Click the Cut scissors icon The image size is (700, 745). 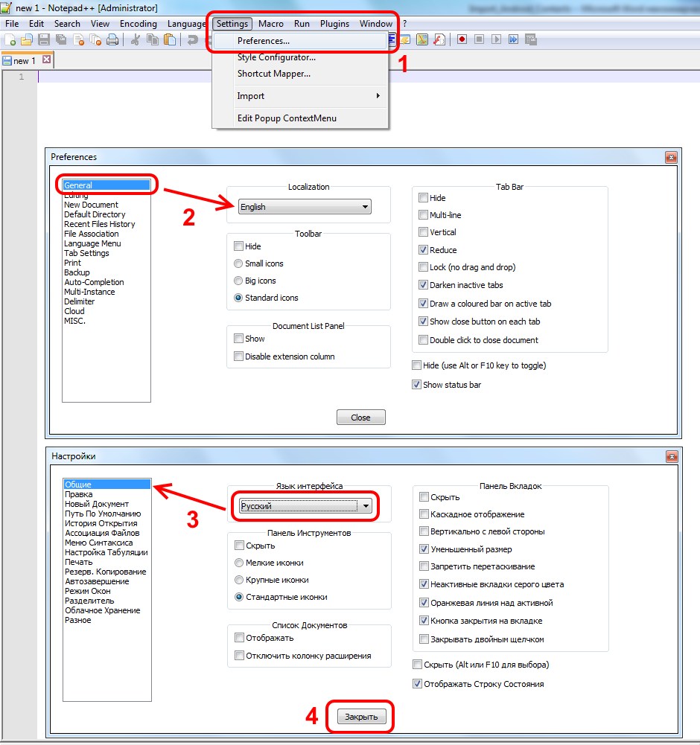pos(136,40)
